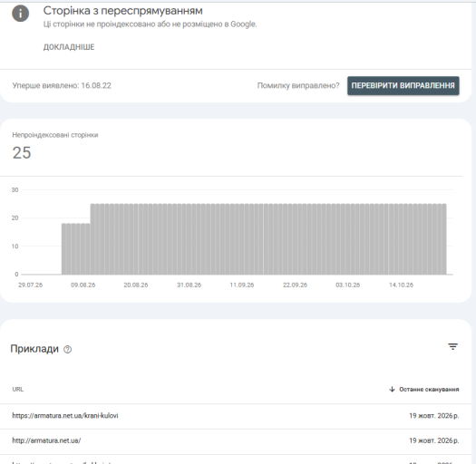476x464 pixels.
Task: Select the https://armatura.net.ua/krani-kulovi row
Action: click(x=236, y=416)
